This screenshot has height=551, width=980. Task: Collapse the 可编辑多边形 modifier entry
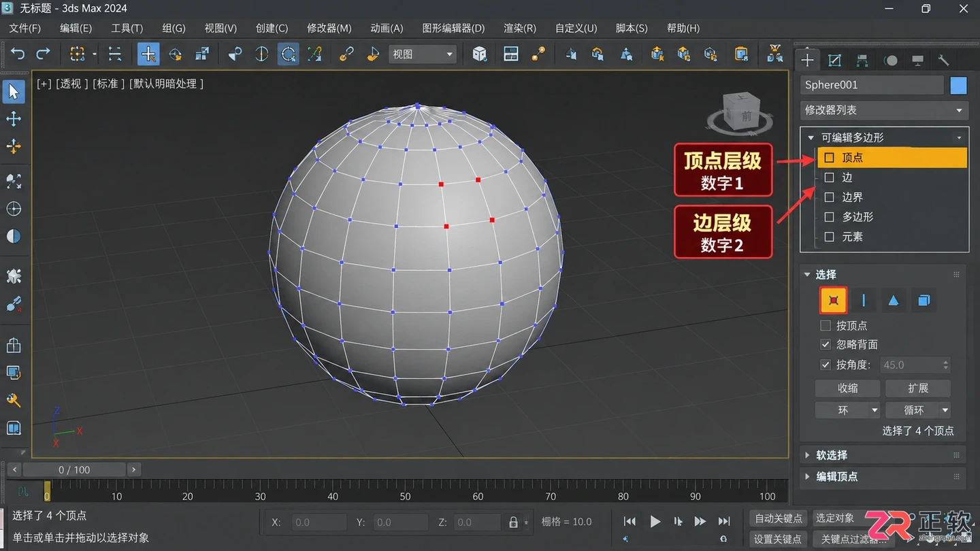coord(811,137)
